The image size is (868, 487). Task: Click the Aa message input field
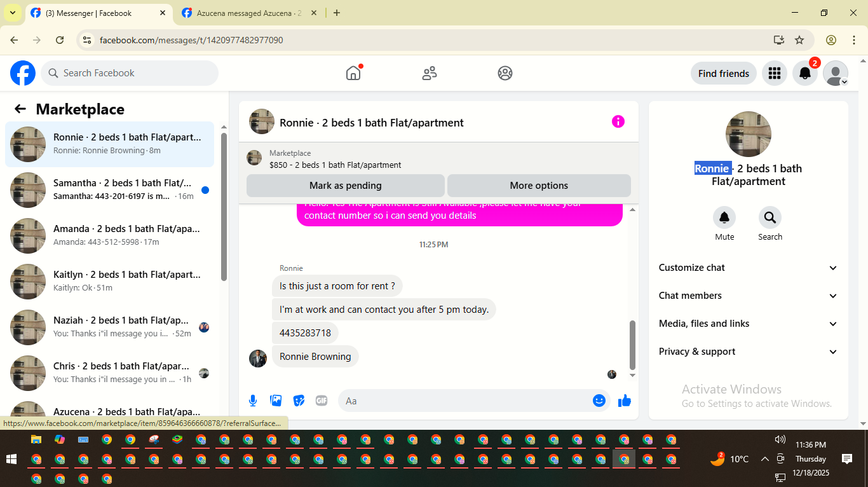click(467, 401)
